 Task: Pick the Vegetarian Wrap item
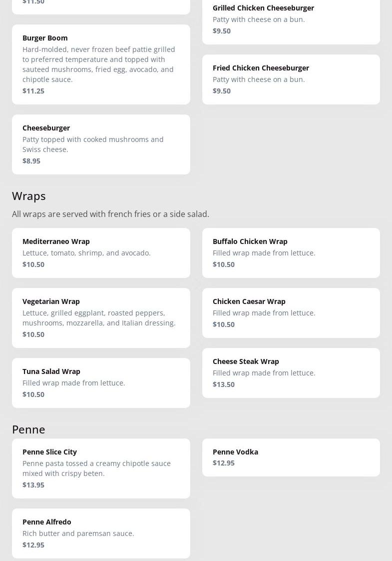pyautogui.click(x=101, y=317)
